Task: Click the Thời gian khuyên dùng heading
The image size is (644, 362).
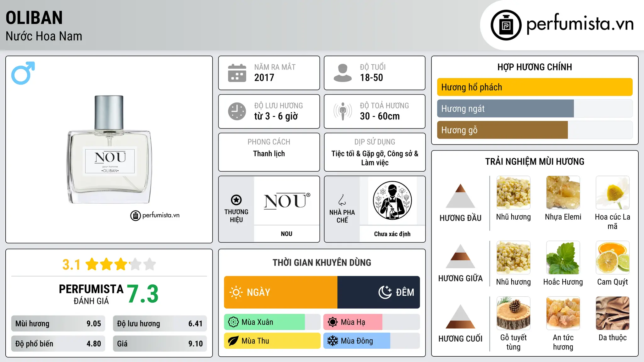Action: point(322,262)
